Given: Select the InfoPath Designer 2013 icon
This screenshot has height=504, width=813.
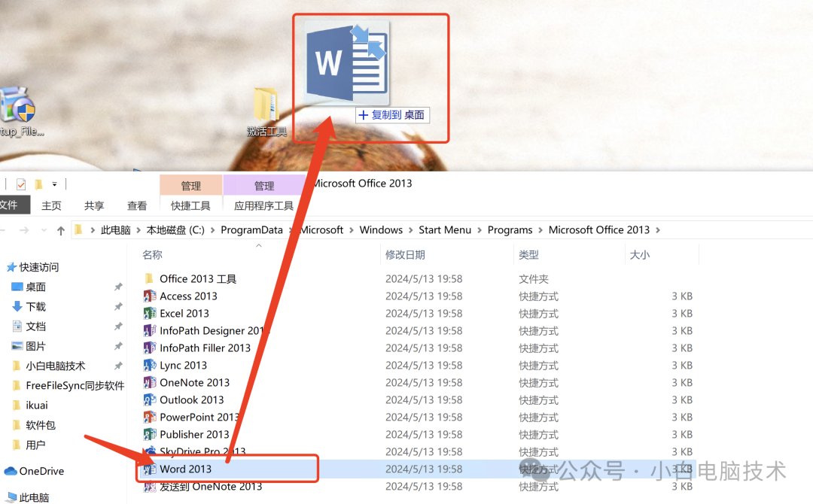Looking at the screenshot, I should click(149, 330).
